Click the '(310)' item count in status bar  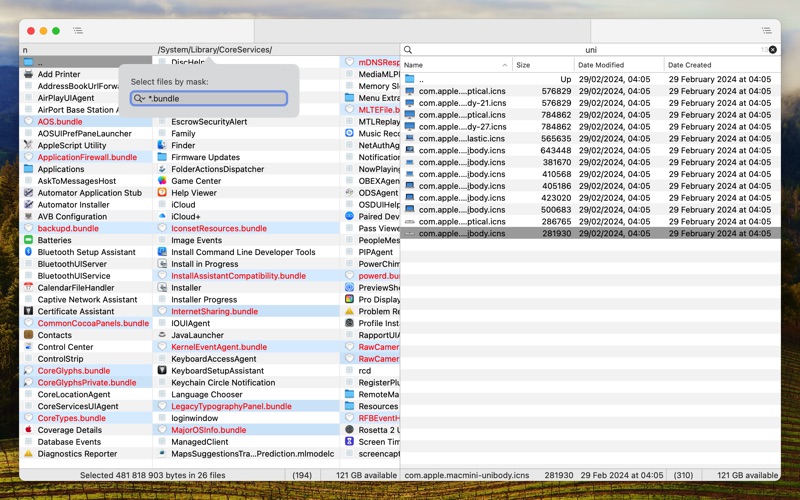tap(683, 475)
